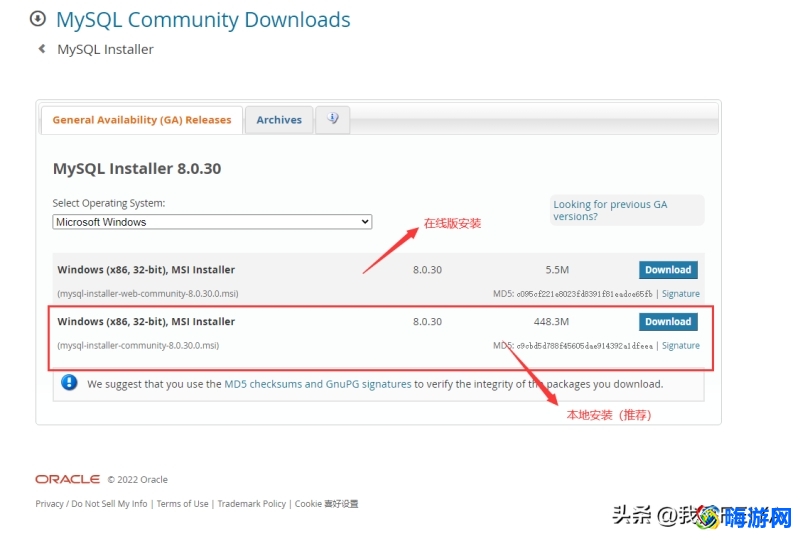The width and height of the screenshot is (800, 541).
Task: Click Select Operating System label
Action: pyautogui.click(x=109, y=203)
